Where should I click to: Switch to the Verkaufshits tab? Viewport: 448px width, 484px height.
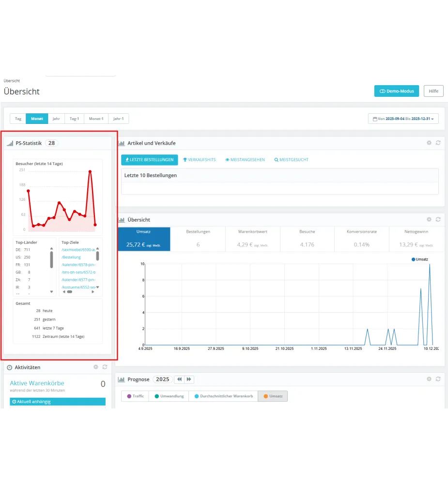tap(199, 159)
